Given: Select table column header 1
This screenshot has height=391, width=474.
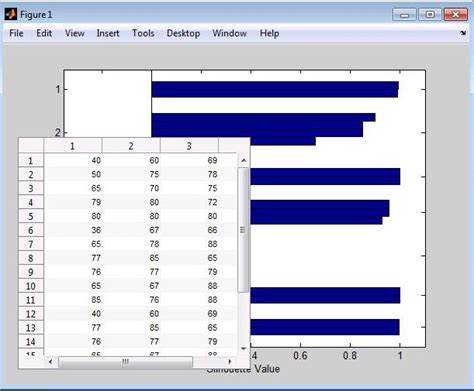Looking at the screenshot, I should [x=72, y=146].
